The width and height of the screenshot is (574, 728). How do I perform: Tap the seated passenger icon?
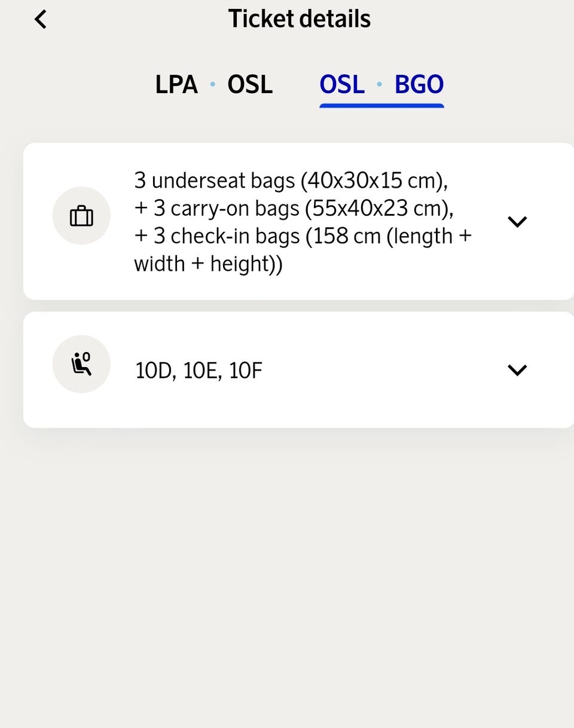pos(81,364)
